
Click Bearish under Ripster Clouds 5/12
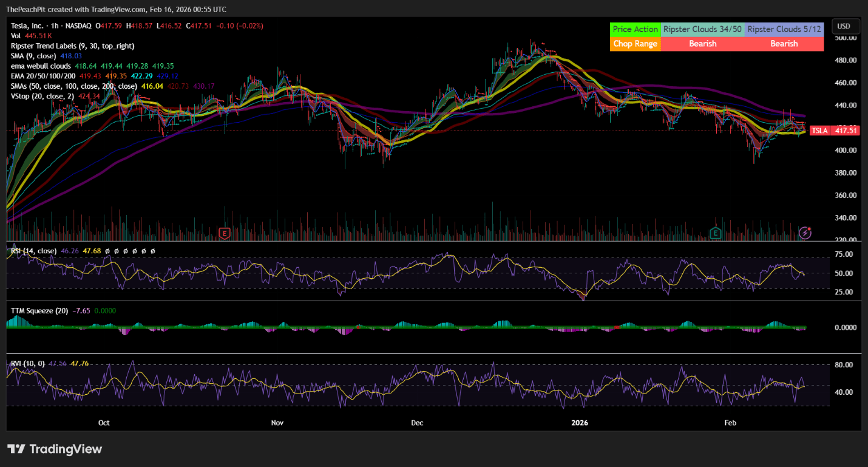pos(784,44)
